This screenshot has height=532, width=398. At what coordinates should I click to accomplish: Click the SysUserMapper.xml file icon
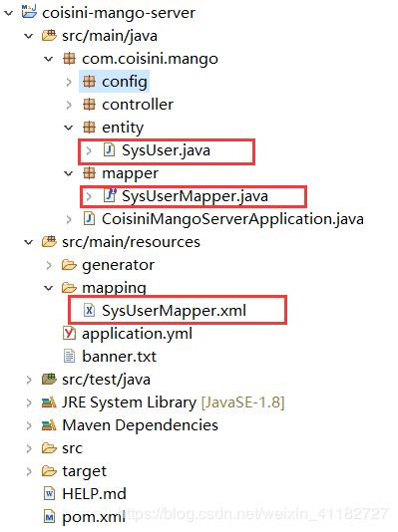[90, 310]
